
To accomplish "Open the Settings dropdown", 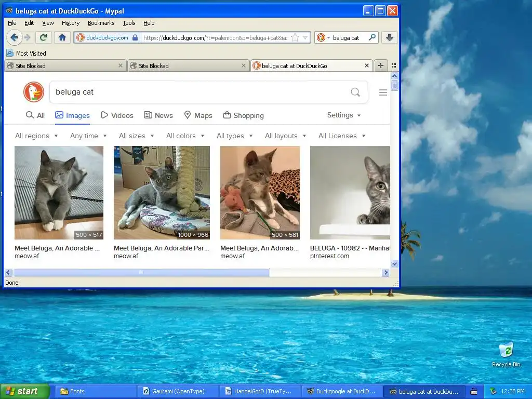I will [x=344, y=115].
